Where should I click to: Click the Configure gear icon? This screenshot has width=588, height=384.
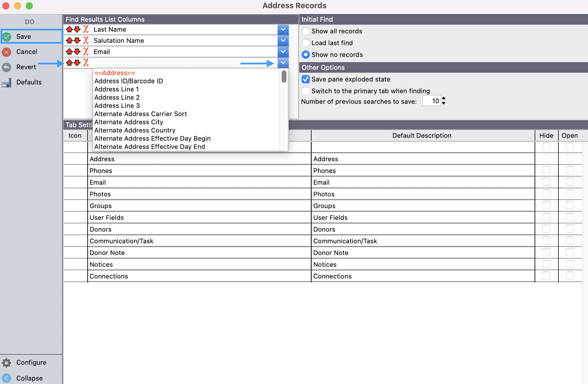tap(7, 362)
